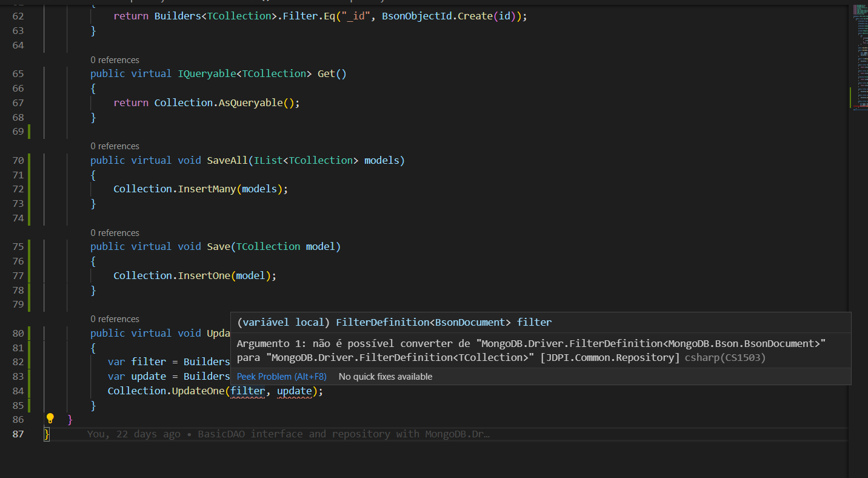Click 'BsonObjectId' on line 62
This screenshot has height=478, width=868.
click(417, 16)
